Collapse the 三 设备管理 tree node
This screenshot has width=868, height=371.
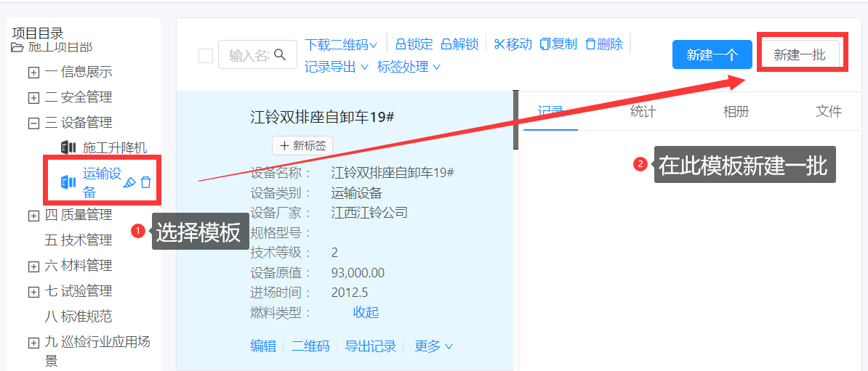pos(33,123)
